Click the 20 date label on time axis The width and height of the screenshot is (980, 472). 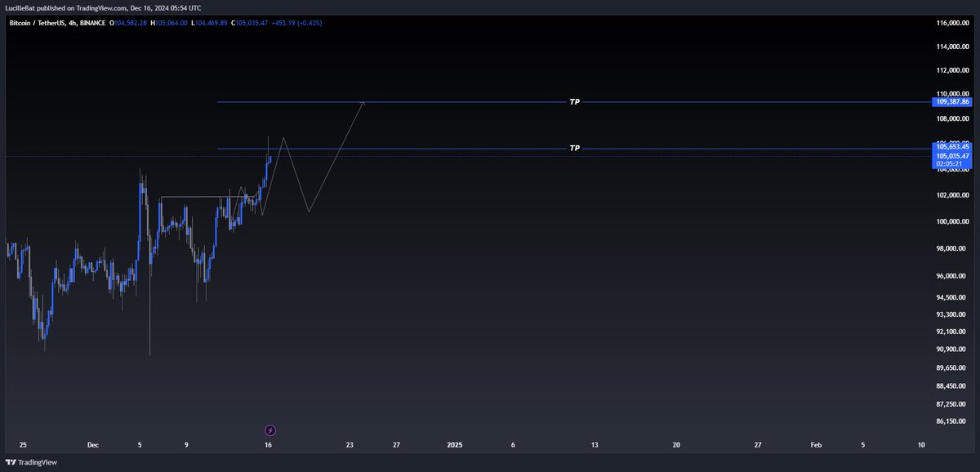pyautogui.click(x=676, y=445)
